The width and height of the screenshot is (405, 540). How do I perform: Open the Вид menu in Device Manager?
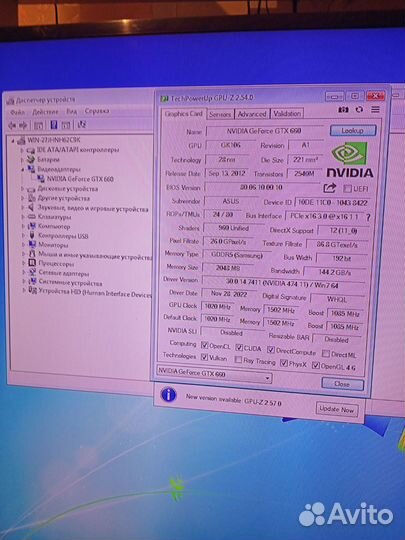[72, 111]
